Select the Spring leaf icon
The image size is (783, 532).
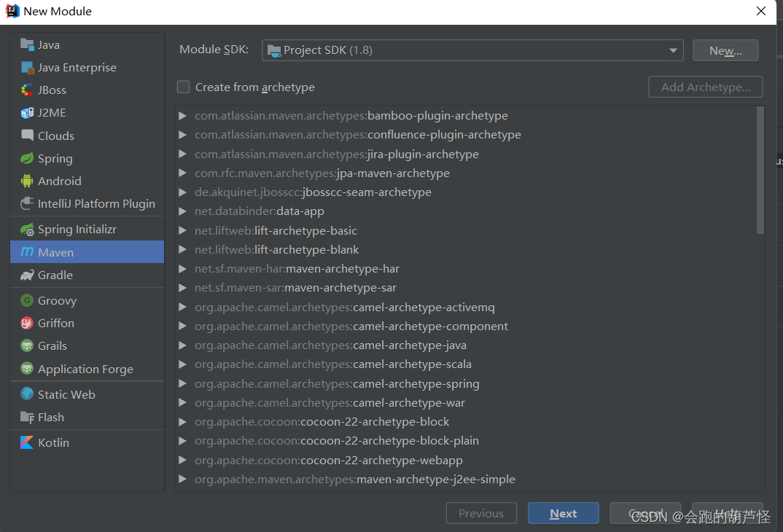tap(27, 158)
